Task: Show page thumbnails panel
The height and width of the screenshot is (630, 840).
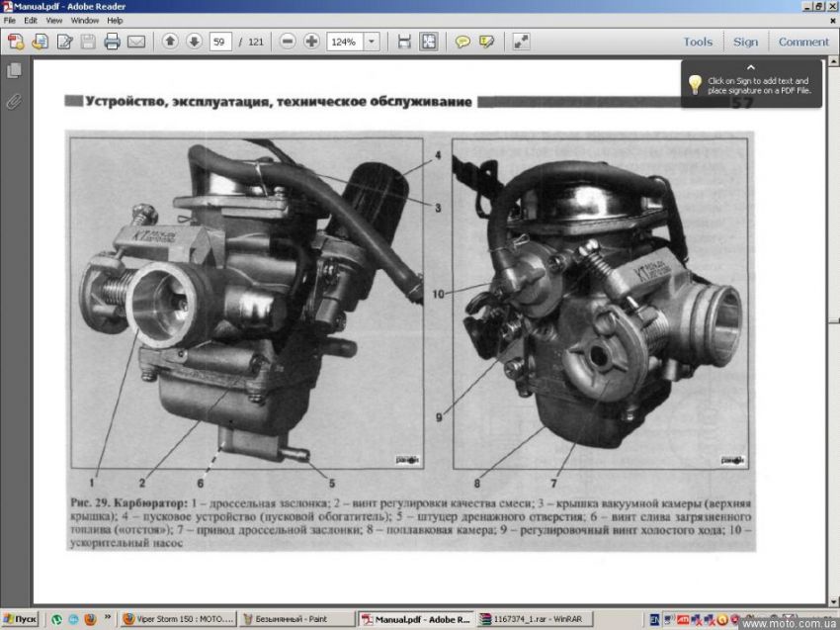Action: click(x=14, y=70)
